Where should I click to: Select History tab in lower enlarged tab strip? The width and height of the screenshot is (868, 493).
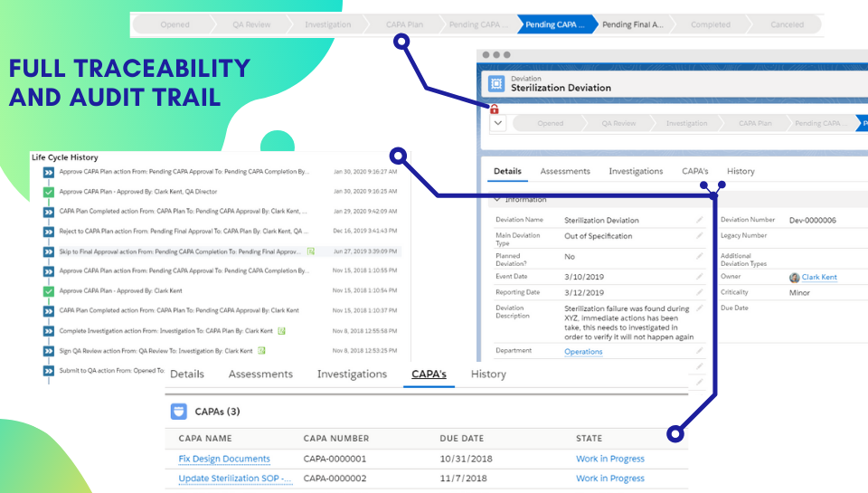coord(488,374)
